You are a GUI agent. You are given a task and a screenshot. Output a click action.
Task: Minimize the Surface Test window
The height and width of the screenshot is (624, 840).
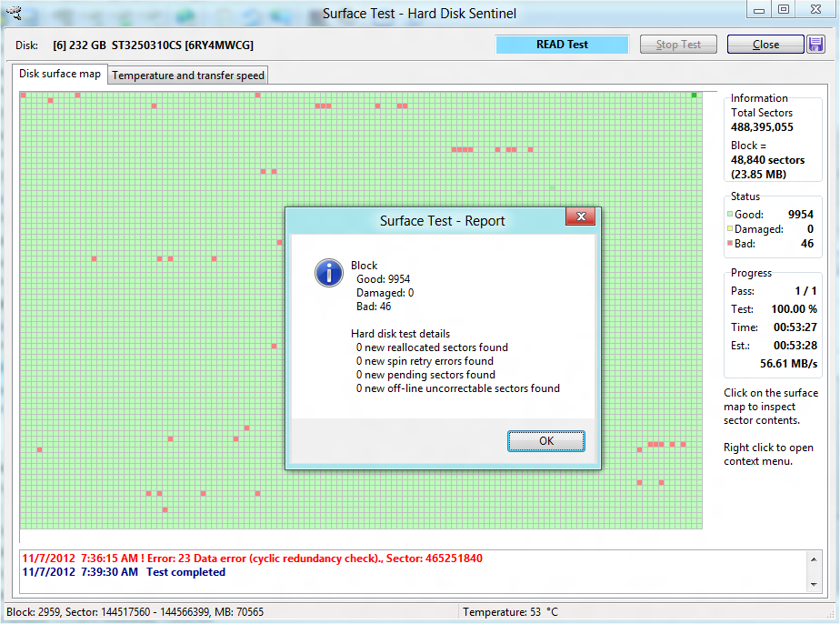[758, 10]
